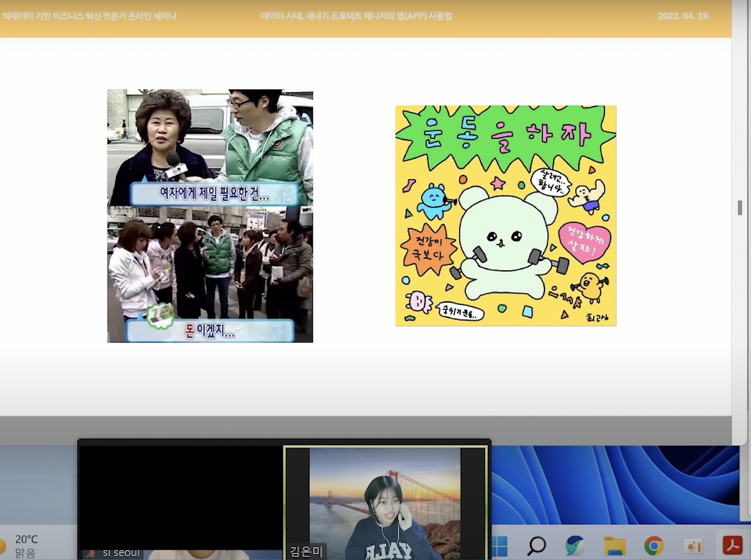Click the weather condition text 맑음
This screenshot has width=751, height=560.
click(x=25, y=553)
